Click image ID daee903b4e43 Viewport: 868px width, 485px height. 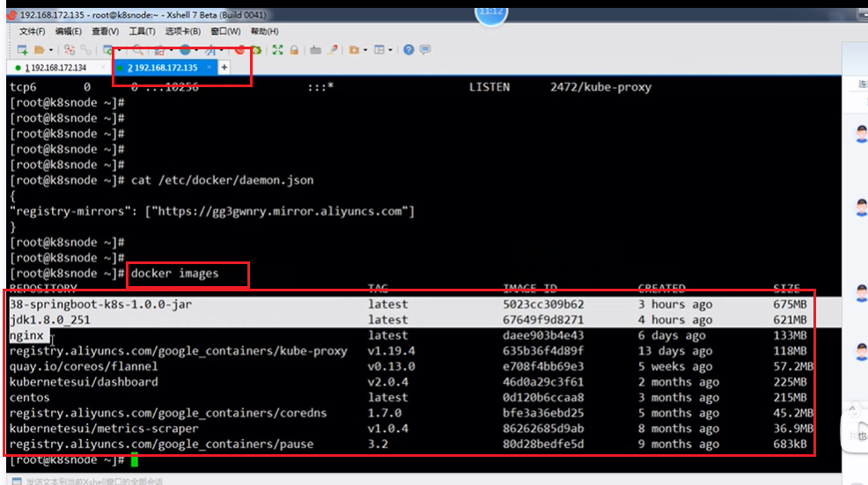coord(543,335)
